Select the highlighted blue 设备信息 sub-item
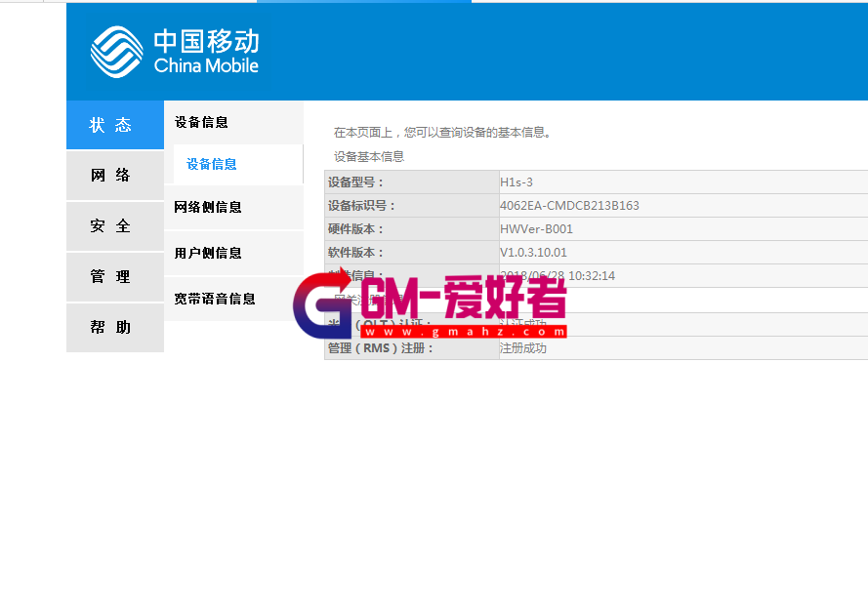 (x=212, y=165)
